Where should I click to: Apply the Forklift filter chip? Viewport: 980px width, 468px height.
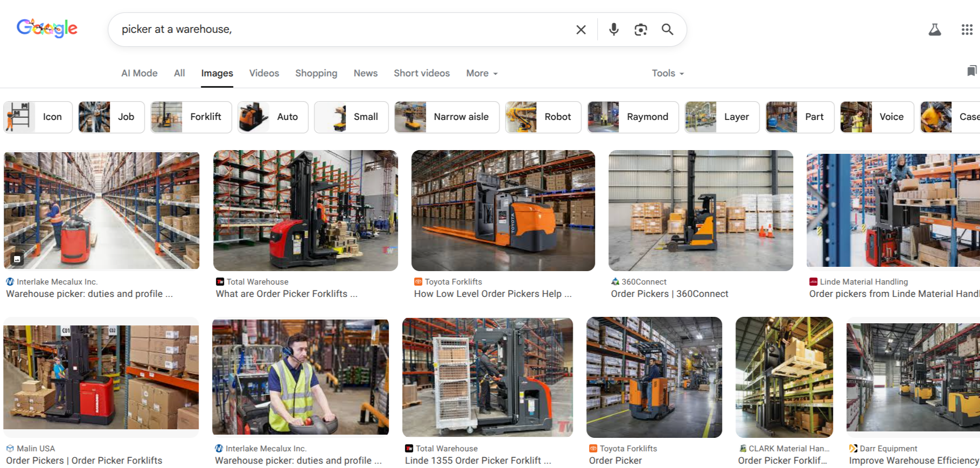pyautogui.click(x=191, y=117)
